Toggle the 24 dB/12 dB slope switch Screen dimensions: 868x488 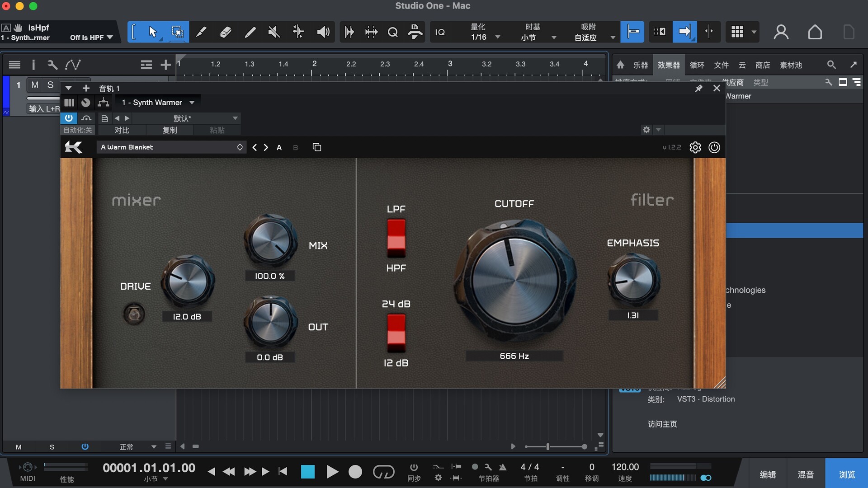click(396, 333)
